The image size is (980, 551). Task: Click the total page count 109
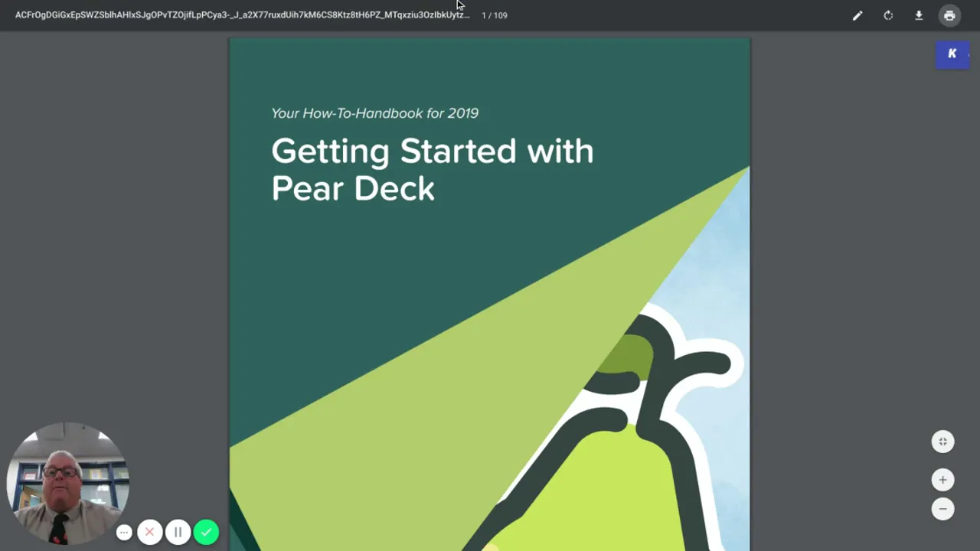500,15
